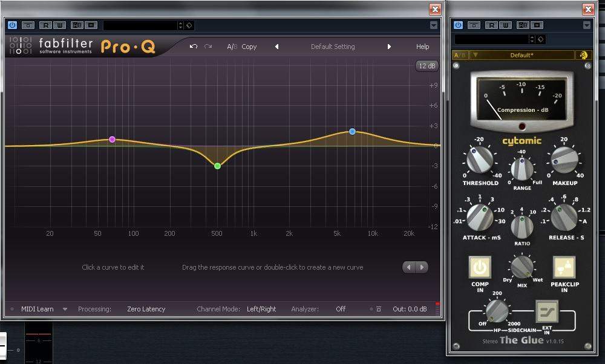This screenshot has height=364, width=605.
Task: Select the purple EQ band node
Action: coord(112,139)
